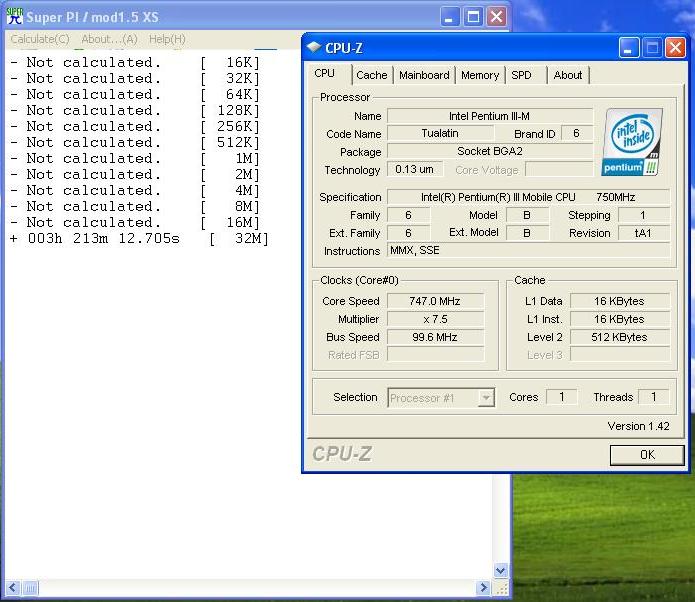Click the Package value Socket BGA2
695x602 pixels.
coord(490,151)
